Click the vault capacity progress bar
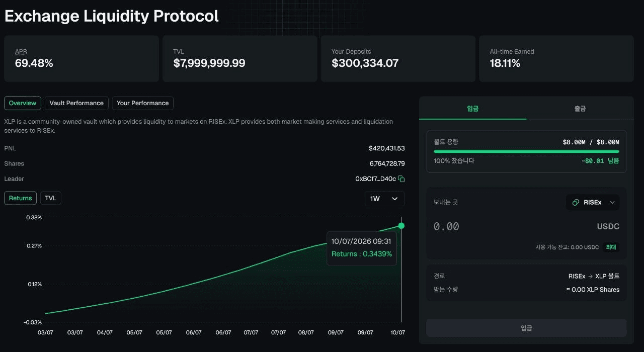 [526, 151]
